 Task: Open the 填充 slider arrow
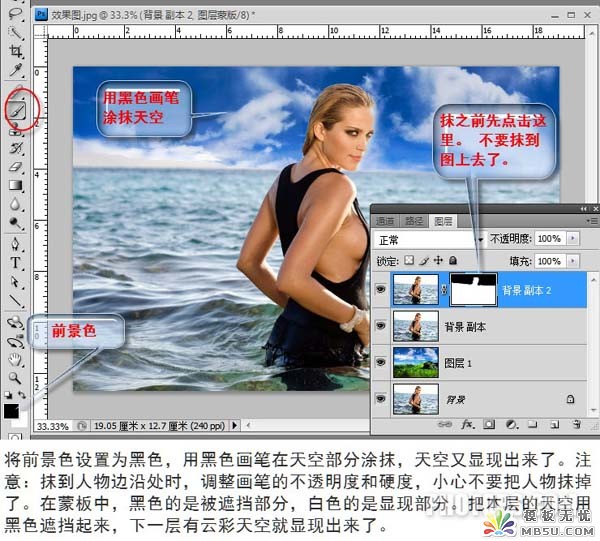pos(573,261)
